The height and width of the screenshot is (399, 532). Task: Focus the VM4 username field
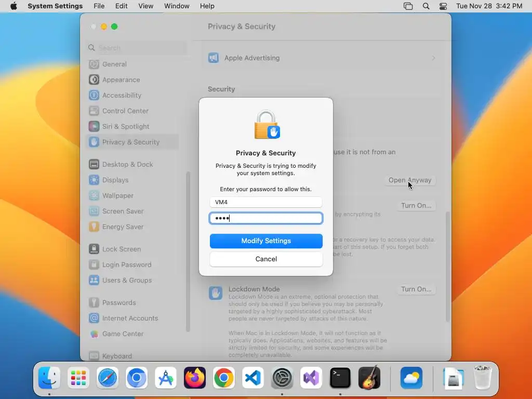click(x=266, y=202)
